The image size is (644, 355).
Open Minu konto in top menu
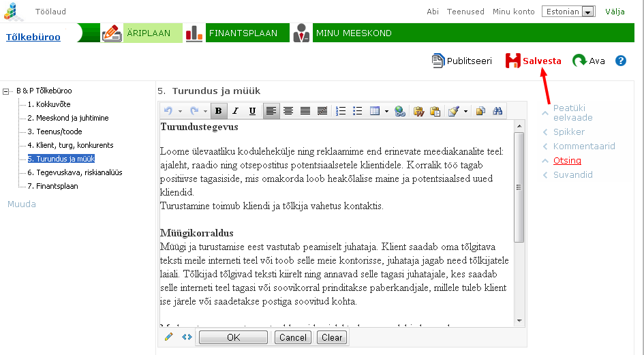513,12
